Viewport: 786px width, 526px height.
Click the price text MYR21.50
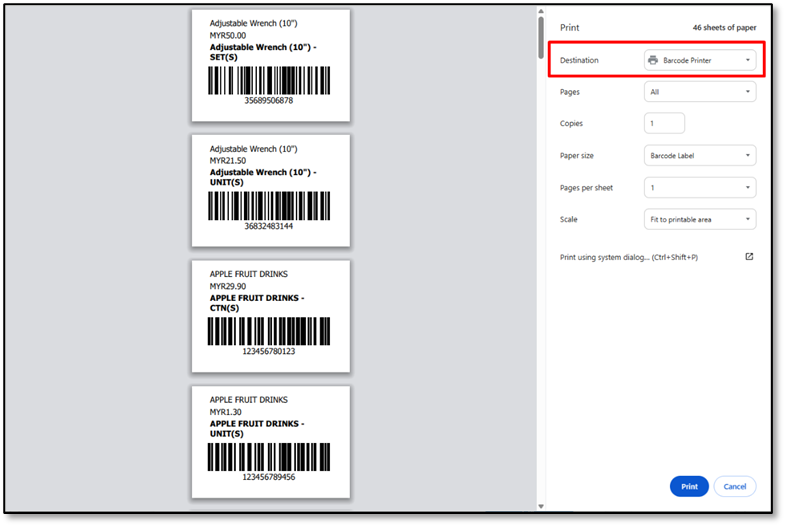228,161
